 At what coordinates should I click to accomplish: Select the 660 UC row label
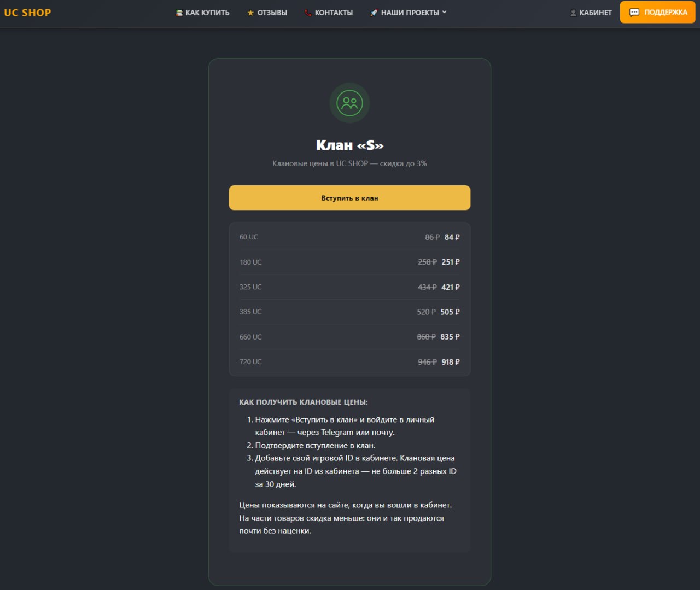(250, 337)
